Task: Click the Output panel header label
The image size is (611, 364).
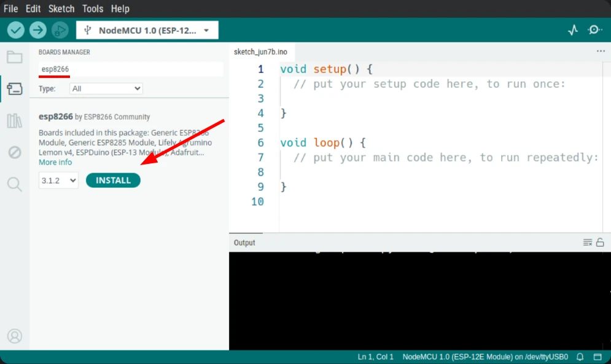Action: coord(244,242)
